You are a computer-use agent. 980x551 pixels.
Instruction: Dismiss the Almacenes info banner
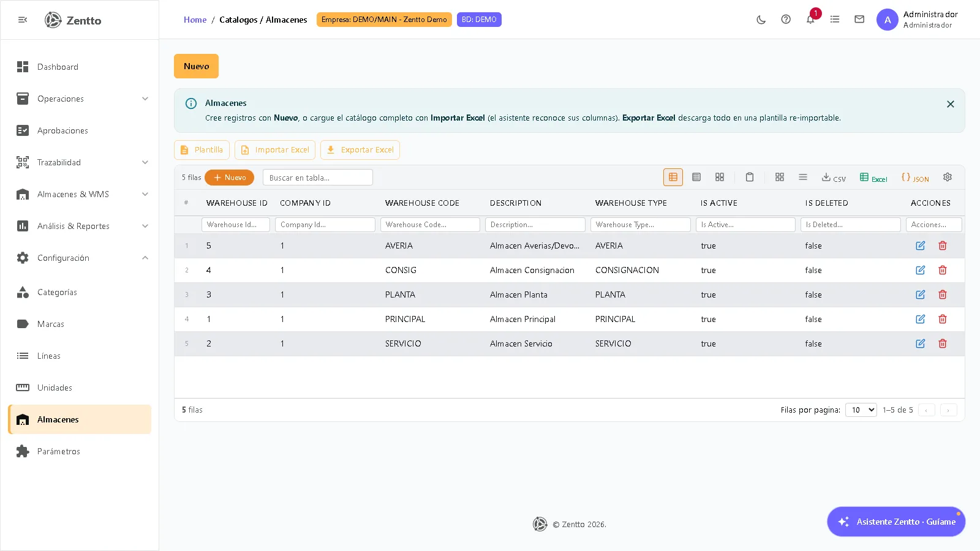[951, 104]
